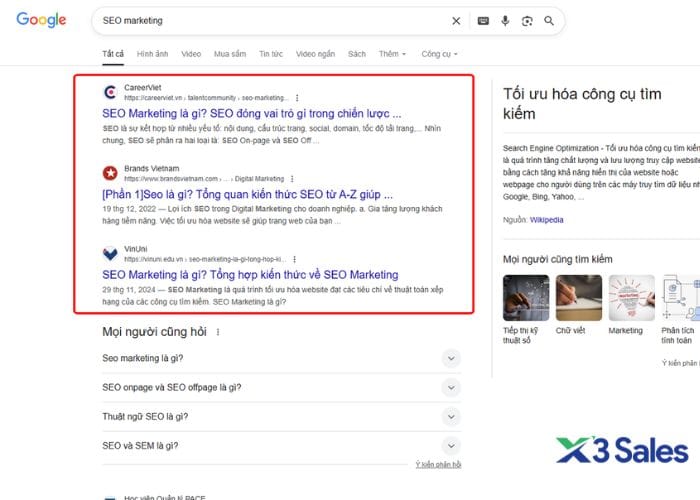Click the Ý kiến phản hồi text in the knowledge panel
The image size is (700, 500).
coord(681,363)
